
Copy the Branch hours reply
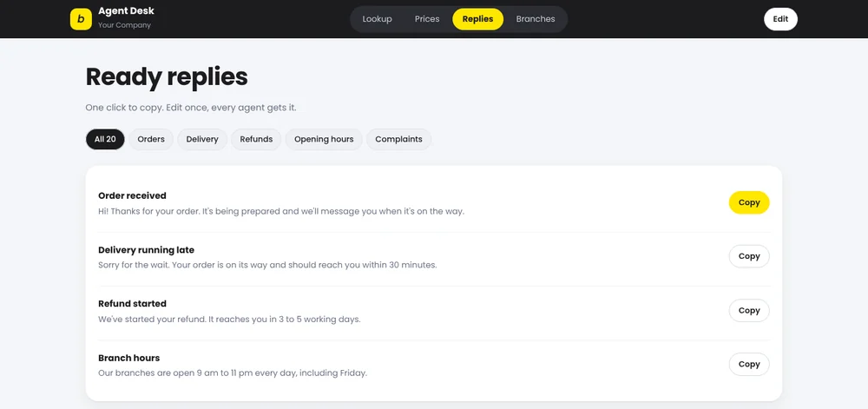[749, 364]
